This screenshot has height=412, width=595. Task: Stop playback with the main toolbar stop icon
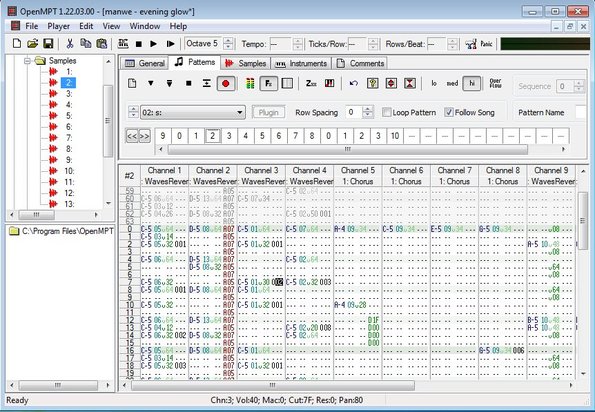(x=139, y=44)
